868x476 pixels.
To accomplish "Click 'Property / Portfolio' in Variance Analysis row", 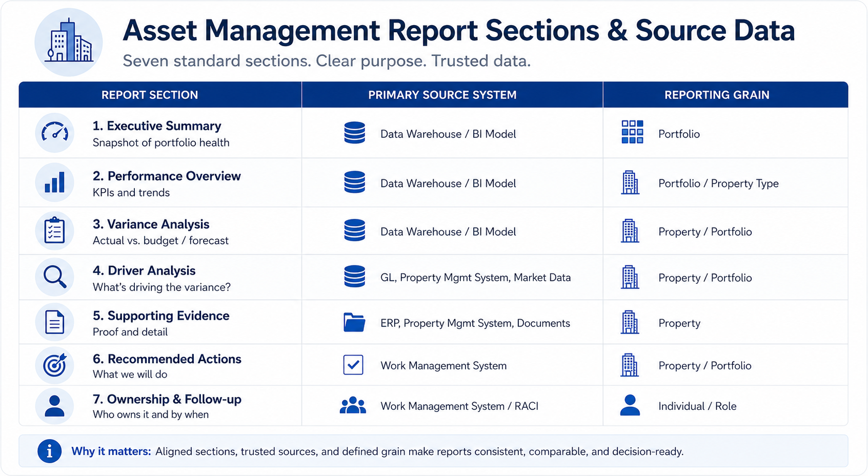I will click(x=705, y=232).
